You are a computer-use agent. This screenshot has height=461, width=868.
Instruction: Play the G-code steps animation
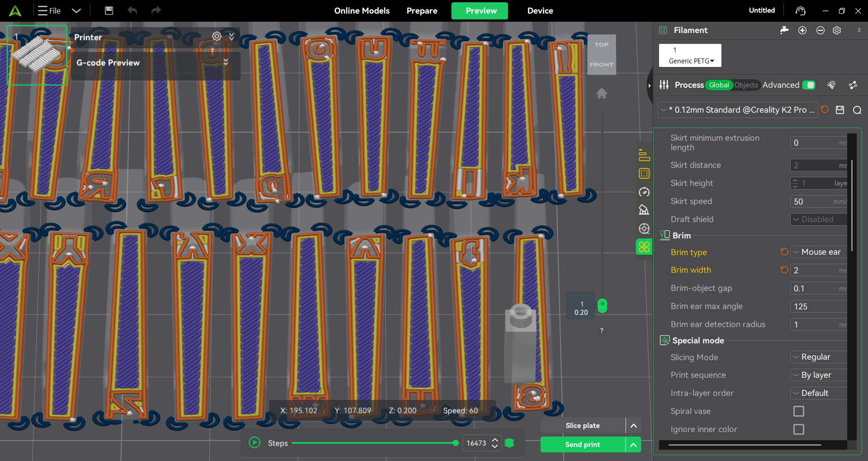coord(255,442)
